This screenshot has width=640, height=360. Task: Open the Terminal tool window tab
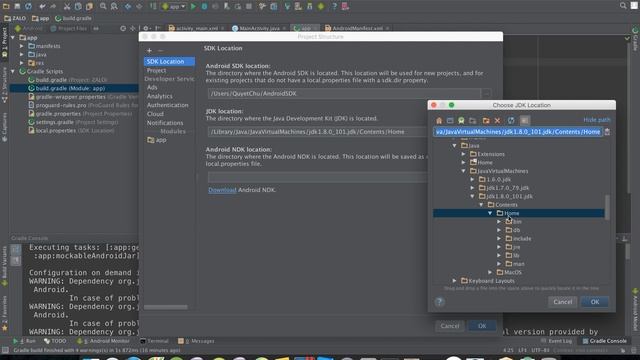pos(154,341)
